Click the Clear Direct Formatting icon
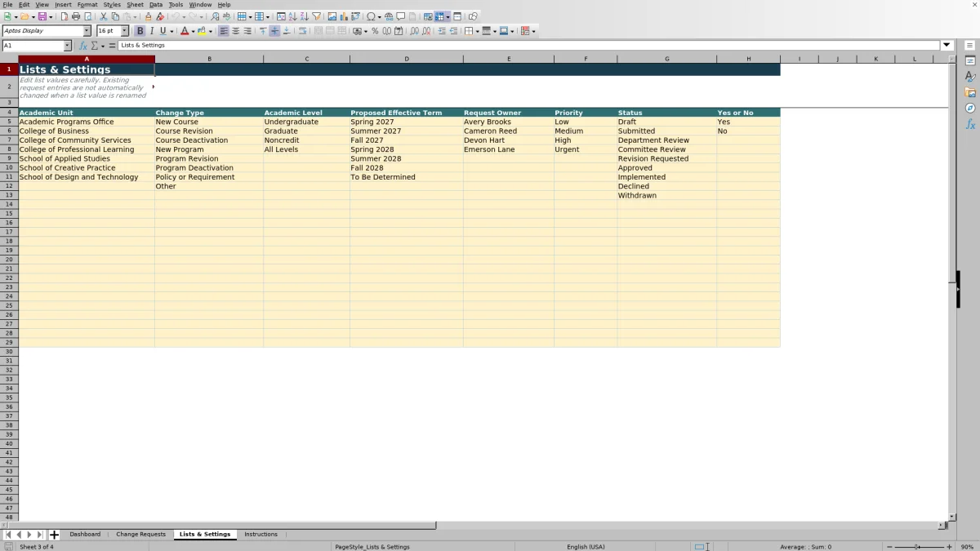 160,16
